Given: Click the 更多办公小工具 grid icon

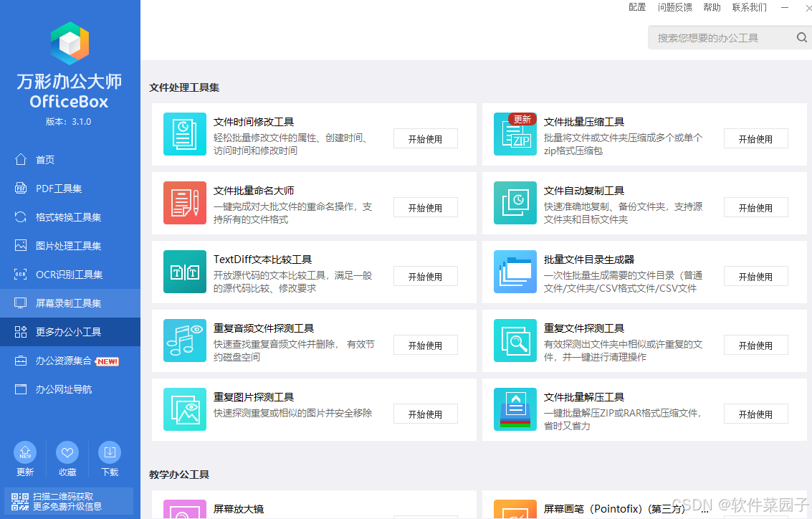Looking at the screenshot, I should point(21,331).
